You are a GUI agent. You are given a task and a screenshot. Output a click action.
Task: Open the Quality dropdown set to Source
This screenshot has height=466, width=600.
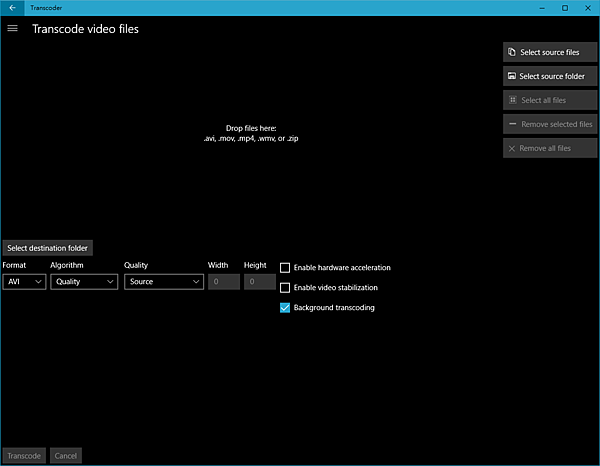pyautogui.click(x=164, y=282)
